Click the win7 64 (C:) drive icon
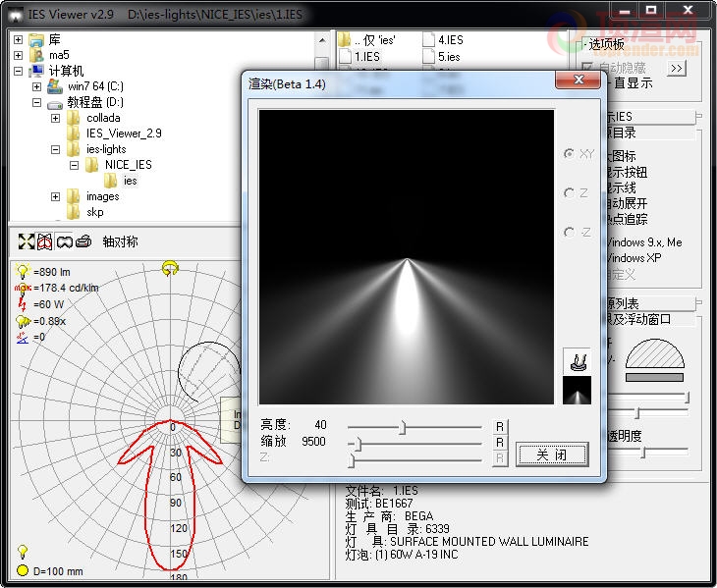This screenshot has width=717, height=588. 55,85
